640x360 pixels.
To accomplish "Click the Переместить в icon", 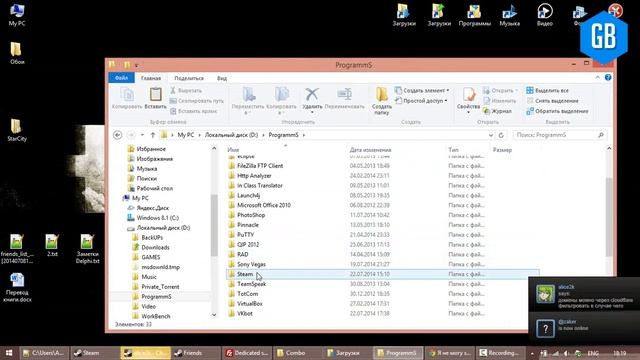I will (249, 94).
